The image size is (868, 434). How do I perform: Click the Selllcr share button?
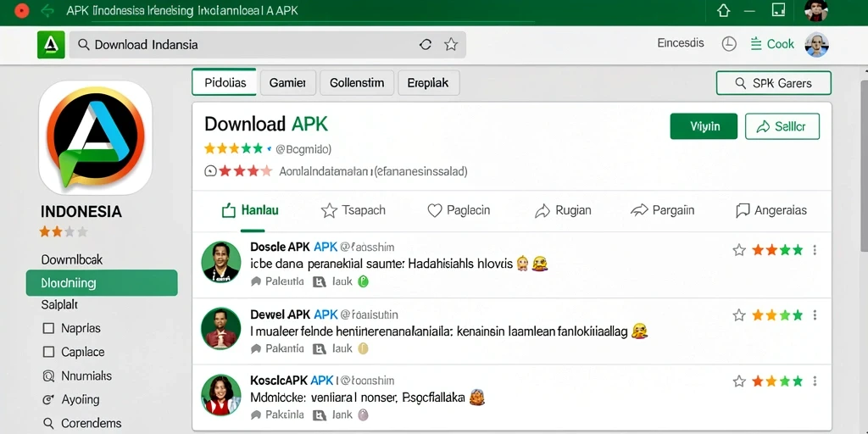pos(782,126)
